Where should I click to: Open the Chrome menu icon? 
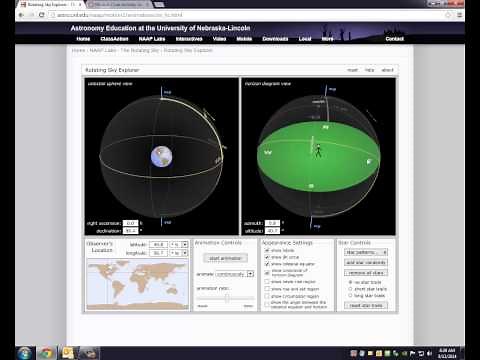[459, 15]
